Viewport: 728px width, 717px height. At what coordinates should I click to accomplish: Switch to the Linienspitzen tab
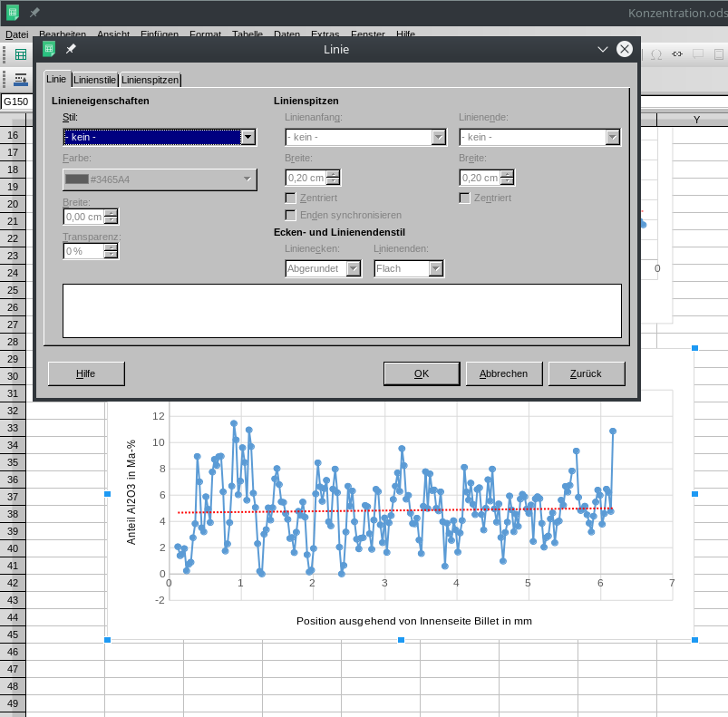150,80
